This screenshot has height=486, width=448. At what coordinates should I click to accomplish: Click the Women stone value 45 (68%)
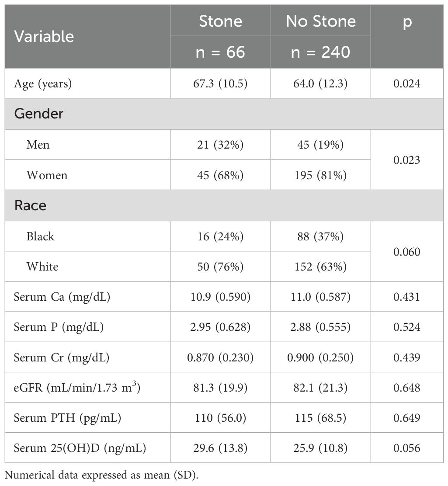tap(220, 175)
